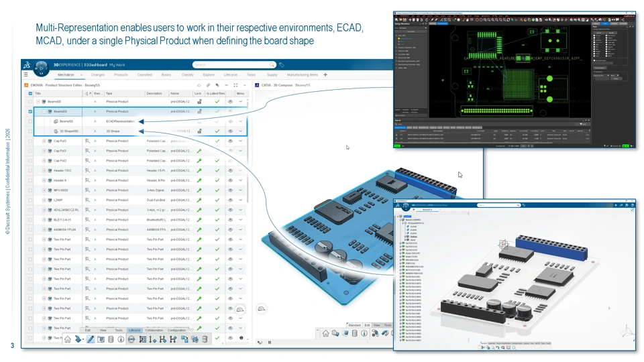Expand the Header 15X2 tree node

[44, 170]
